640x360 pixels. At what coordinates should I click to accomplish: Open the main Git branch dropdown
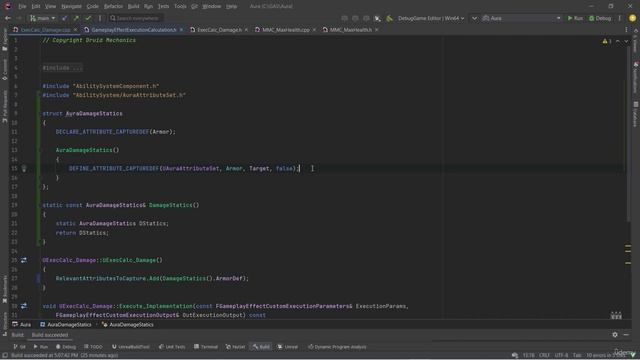click(x=42, y=18)
